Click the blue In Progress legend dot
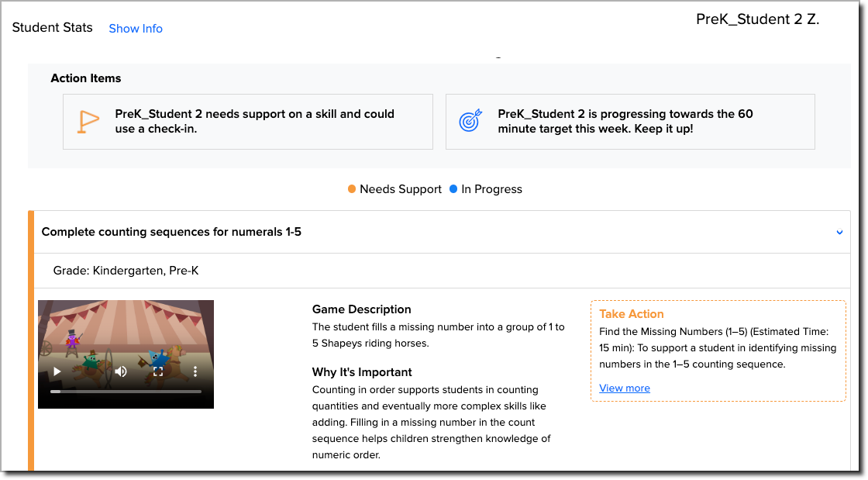 [453, 188]
